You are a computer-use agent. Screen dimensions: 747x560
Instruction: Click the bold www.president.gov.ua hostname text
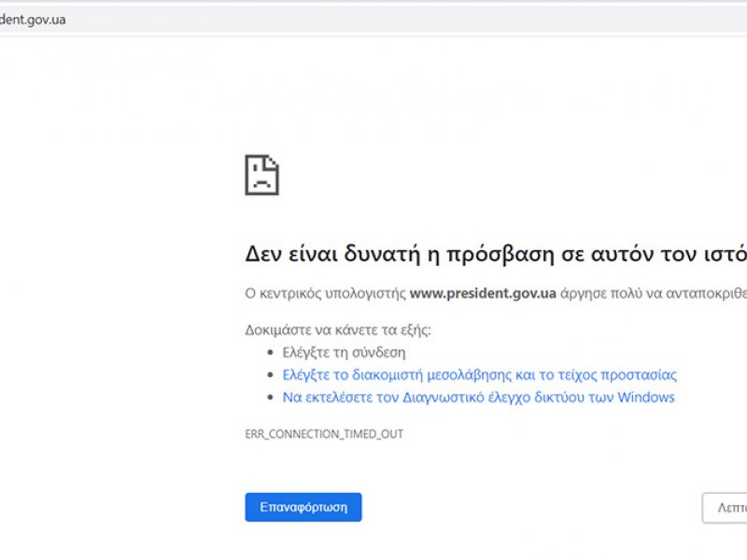483,293
